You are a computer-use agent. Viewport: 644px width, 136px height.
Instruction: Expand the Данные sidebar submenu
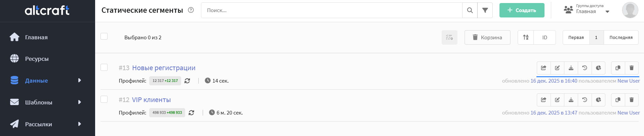[x=80, y=81]
